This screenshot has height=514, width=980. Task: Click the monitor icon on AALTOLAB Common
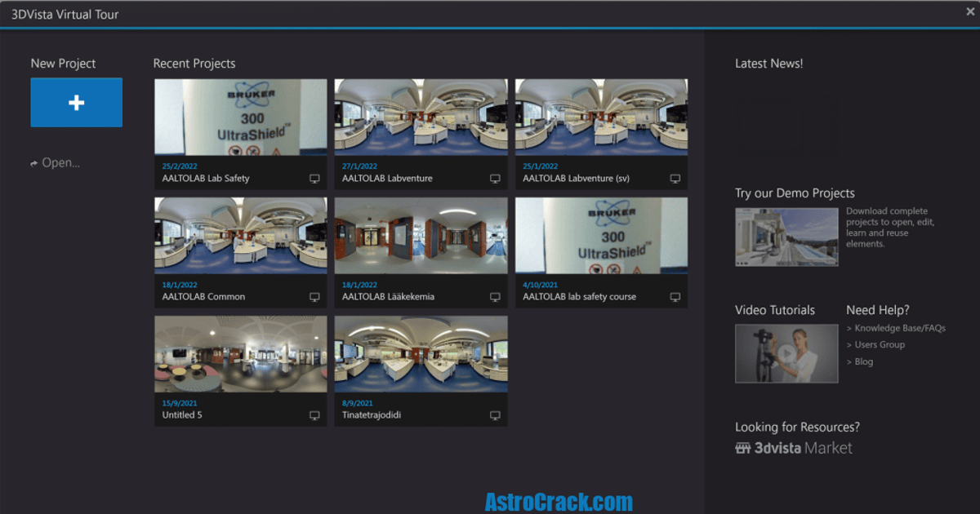314,297
